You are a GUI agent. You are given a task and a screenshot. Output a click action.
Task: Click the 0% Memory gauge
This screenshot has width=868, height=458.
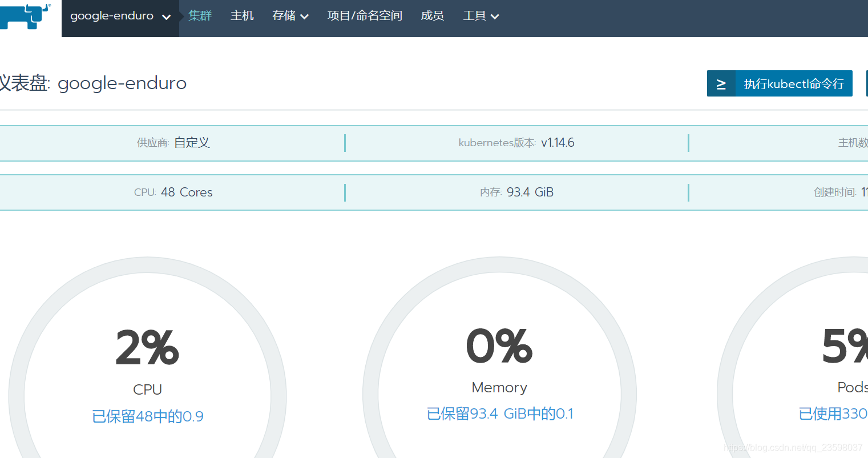coord(499,357)
